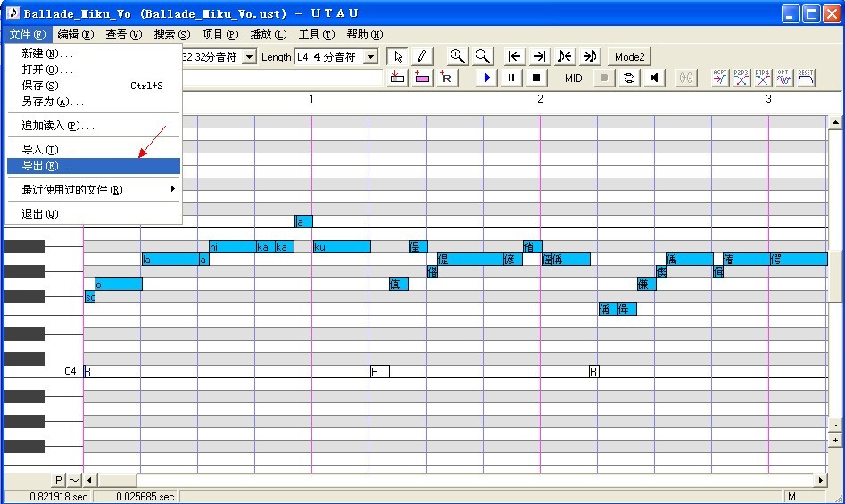This screenshot has height=504, width=845.
Task: Click the grayed MIDI record button
Action: [604, 78]
